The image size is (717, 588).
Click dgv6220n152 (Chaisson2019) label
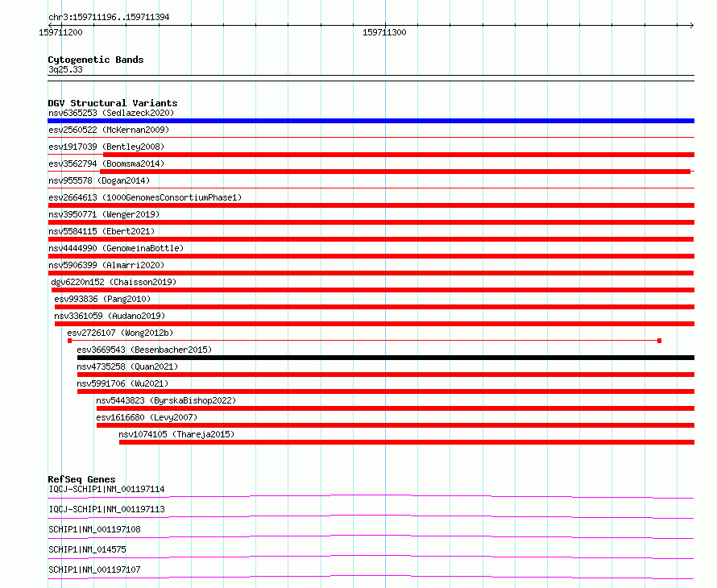[114, 282]
